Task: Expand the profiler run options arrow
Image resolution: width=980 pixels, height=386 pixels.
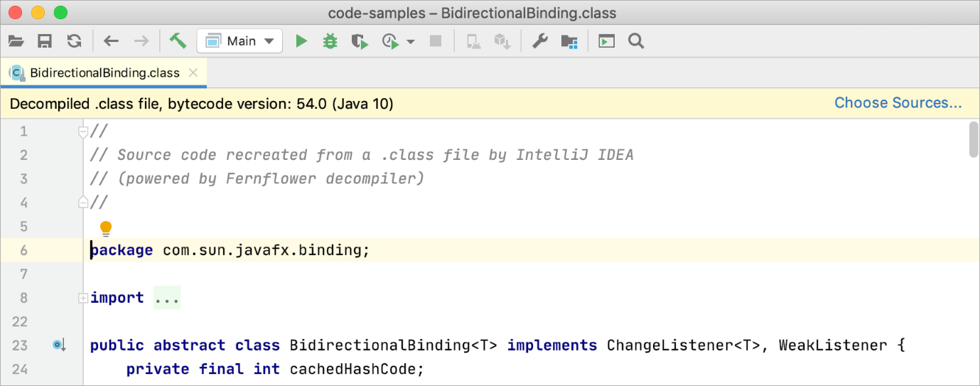Action: point(410,41)
